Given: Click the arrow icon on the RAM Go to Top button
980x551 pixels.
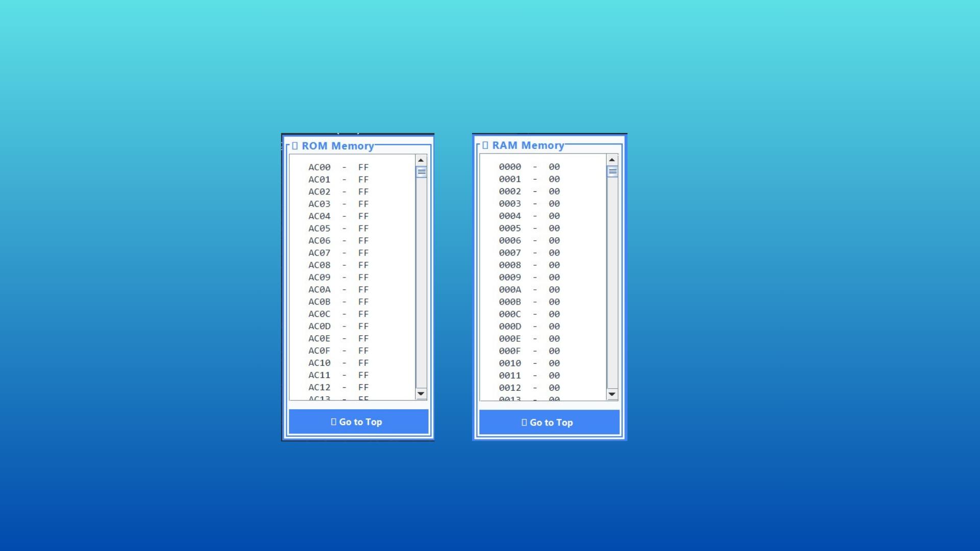Looking at the screenshot, I should [x=524, y=422].
